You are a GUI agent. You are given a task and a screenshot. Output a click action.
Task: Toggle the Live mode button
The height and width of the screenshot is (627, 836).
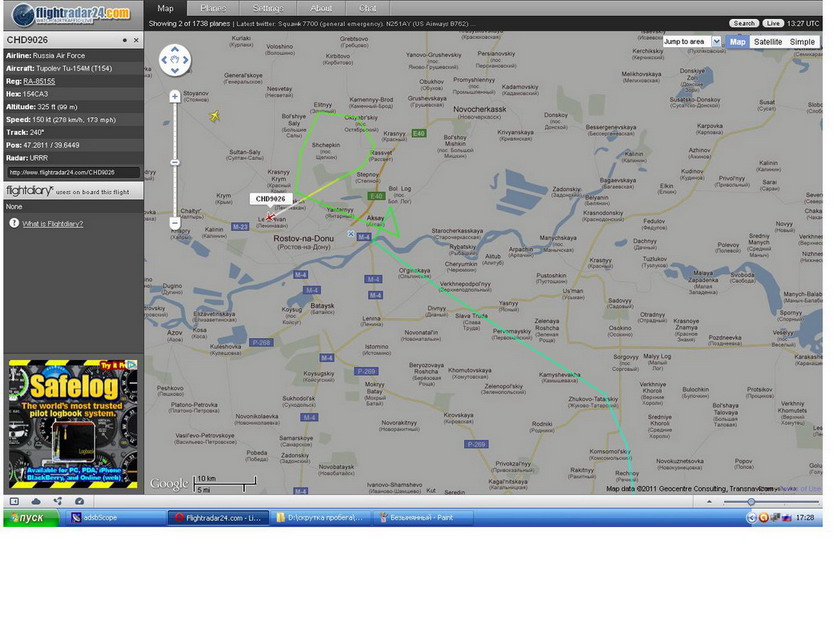point(773,23)
